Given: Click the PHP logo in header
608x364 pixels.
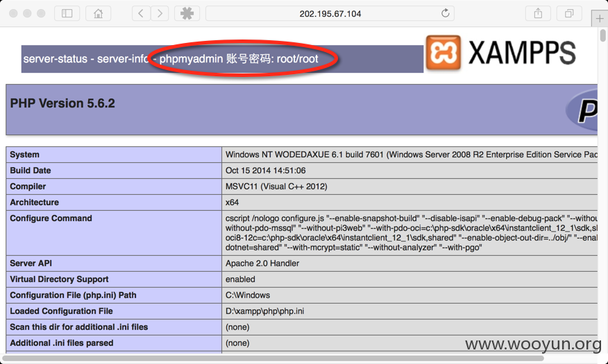Looking at the screenshot, I should tap(582, 110).
